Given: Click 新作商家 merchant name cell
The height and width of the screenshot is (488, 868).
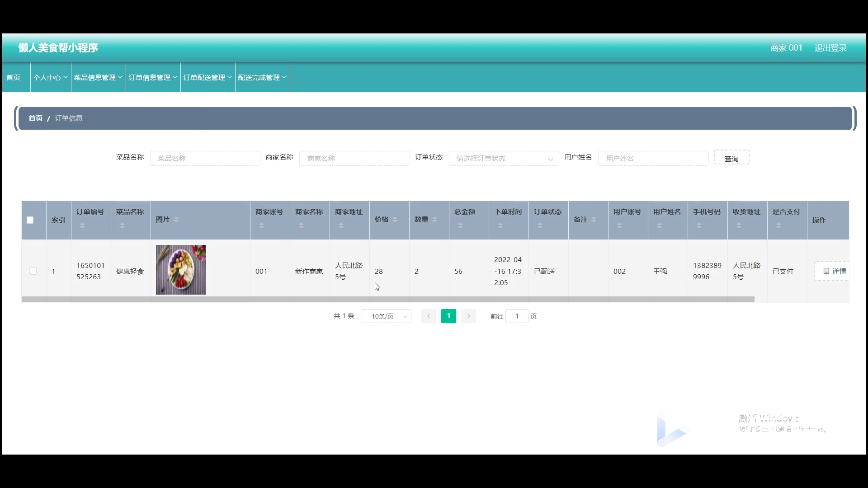Looking at the screenshot, I should point(309,272).
